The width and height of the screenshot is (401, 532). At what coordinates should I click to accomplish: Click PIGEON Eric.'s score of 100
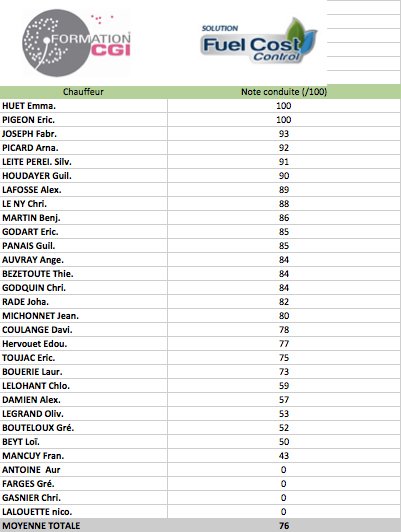pyautogui.click(x=284, y=120)
